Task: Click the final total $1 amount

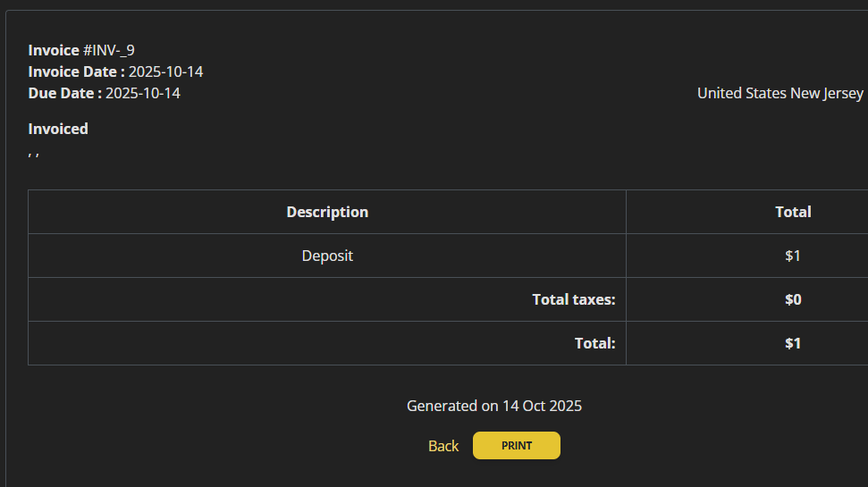Action: coord(792,343)
